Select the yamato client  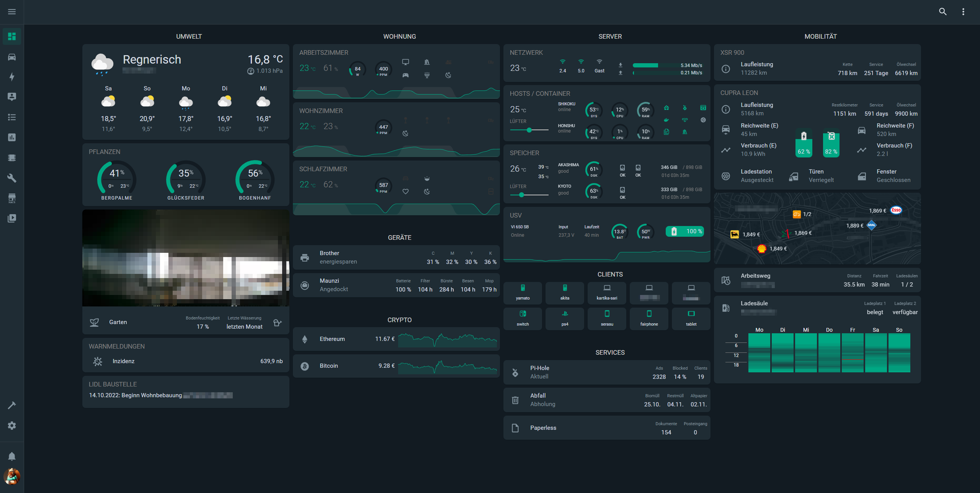(523, 293)
